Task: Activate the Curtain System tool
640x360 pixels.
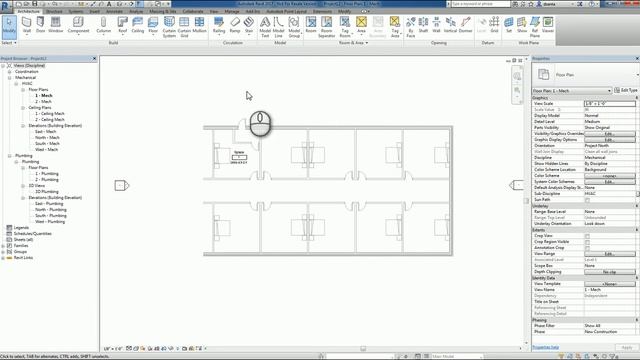Action: (x=169, y=27)
